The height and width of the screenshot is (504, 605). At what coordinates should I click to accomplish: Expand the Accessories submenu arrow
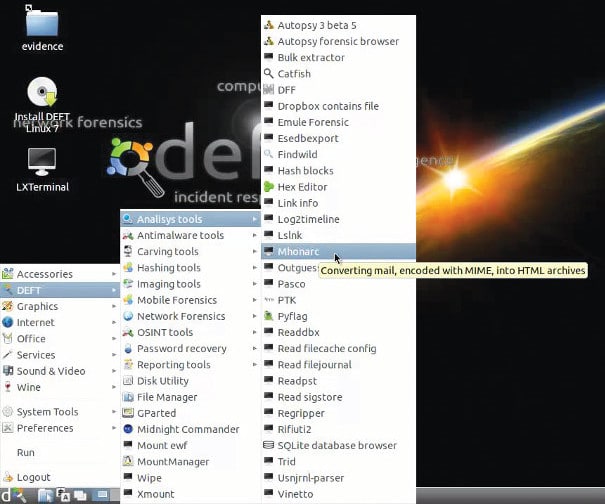(x=114, y=274)
